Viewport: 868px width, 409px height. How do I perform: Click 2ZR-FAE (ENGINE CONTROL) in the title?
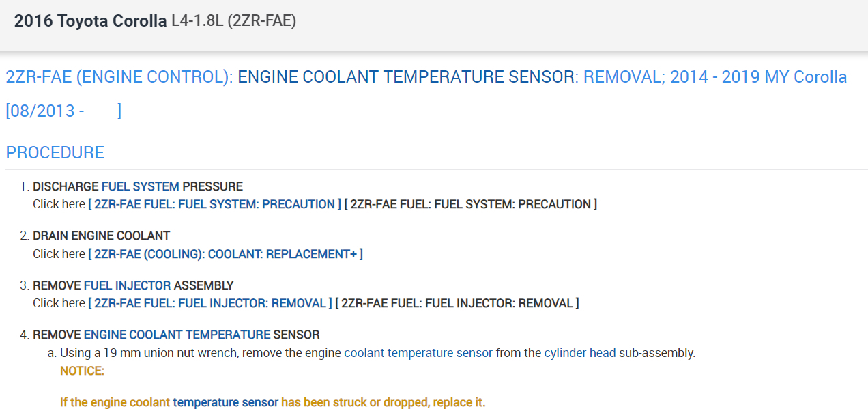(x=119, y=77)
